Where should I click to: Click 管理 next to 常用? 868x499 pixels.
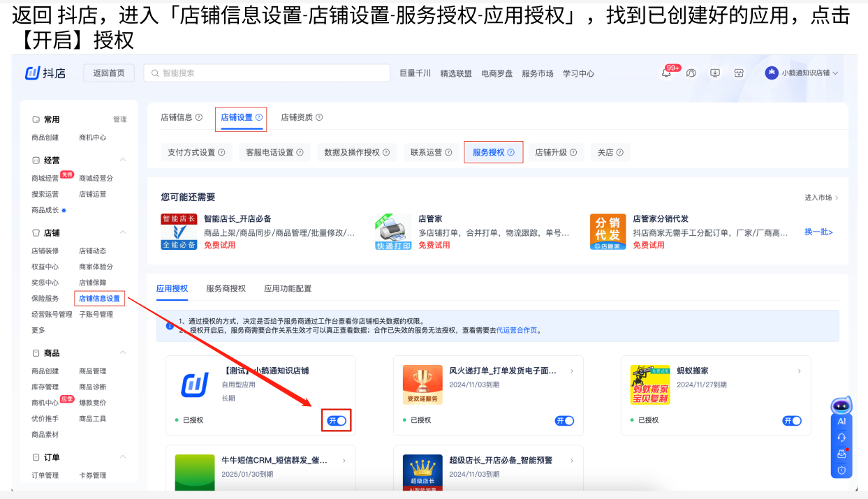coord(120,119)
